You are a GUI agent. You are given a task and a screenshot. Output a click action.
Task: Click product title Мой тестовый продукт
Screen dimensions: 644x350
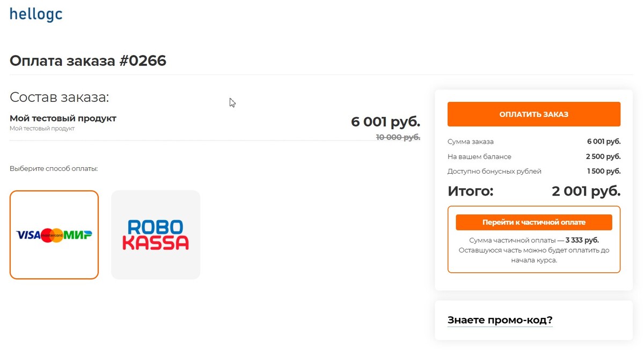pos(63,118)
